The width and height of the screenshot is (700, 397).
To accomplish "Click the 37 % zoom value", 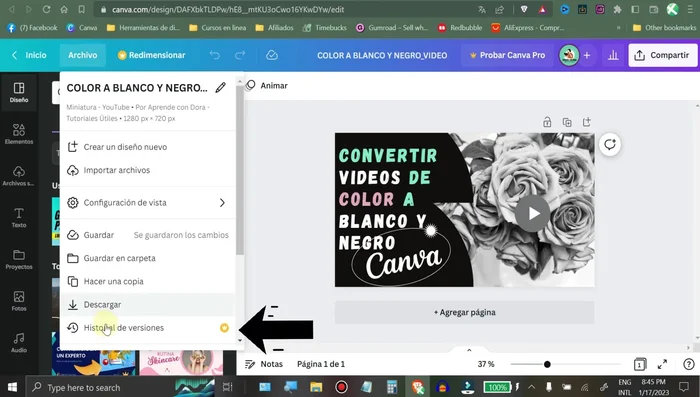I will point(486,364).
